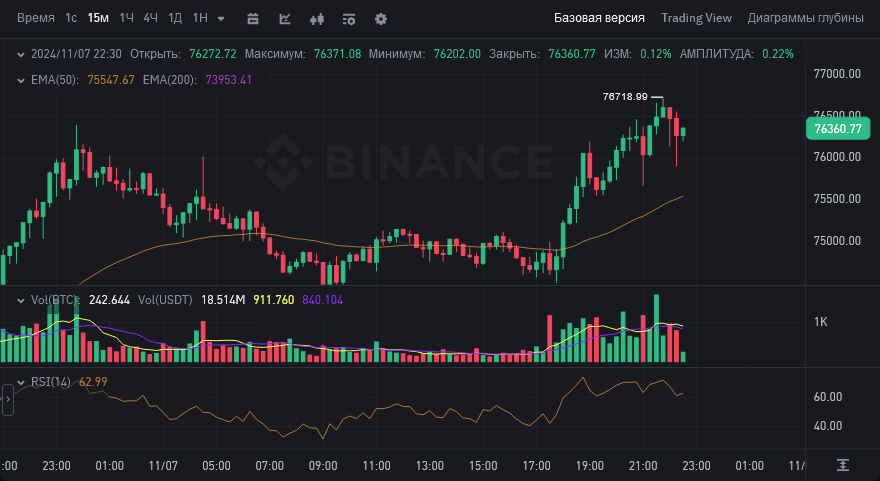Click the volume MA value 840.104
Viewport: 880px width, 481px height.
pyautogui.click(x=323, y=300)
